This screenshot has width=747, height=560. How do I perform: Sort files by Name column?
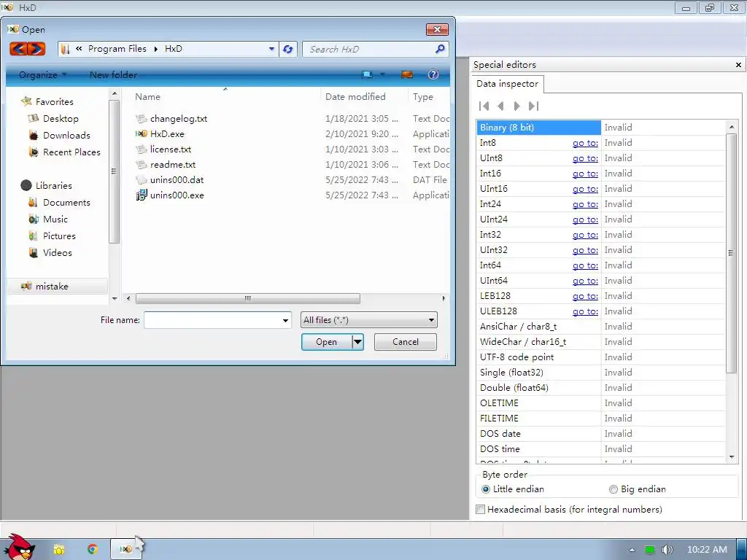click(147, 97)
